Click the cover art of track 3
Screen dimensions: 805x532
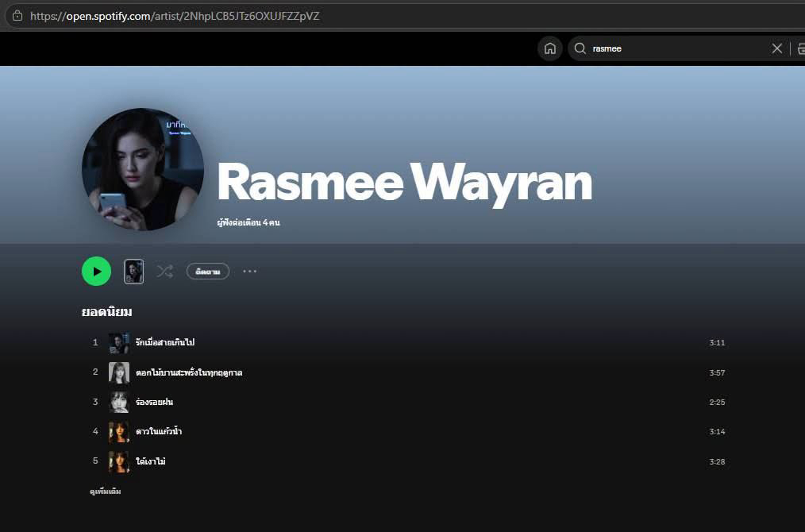(x=119, y=402)
